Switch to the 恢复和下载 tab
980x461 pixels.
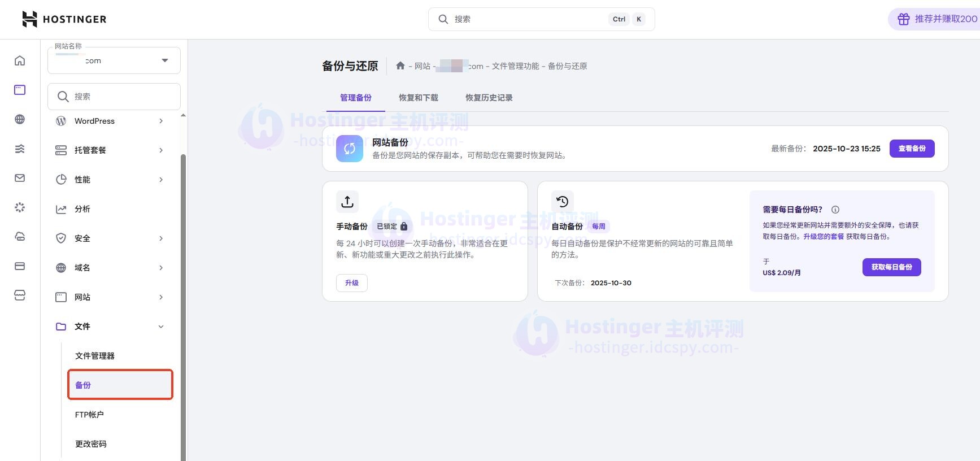pos(418,98)
